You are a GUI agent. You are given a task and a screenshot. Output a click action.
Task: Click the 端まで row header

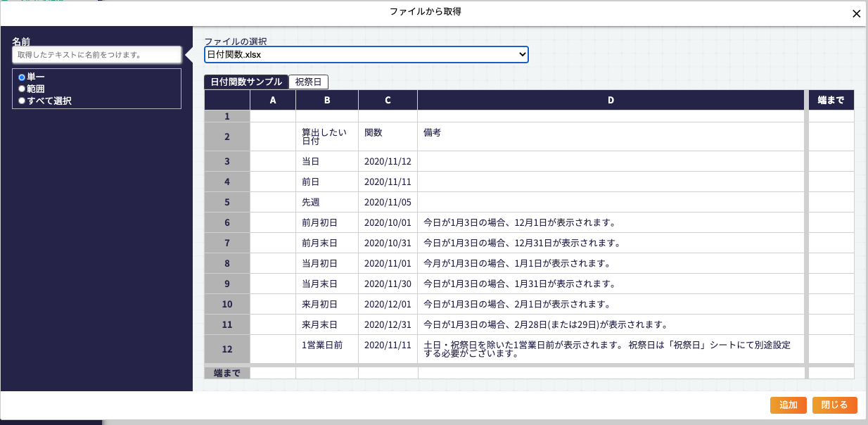tap(227, 373)
